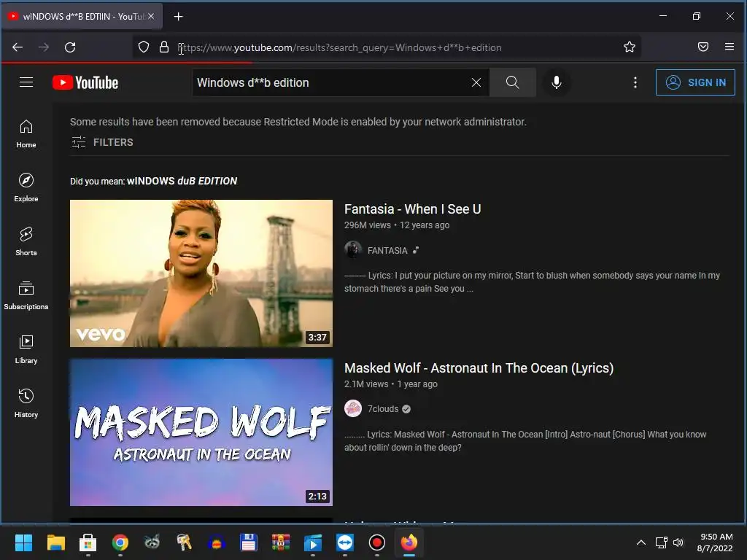Expand the FILTERS options

[x=102, y=142]
